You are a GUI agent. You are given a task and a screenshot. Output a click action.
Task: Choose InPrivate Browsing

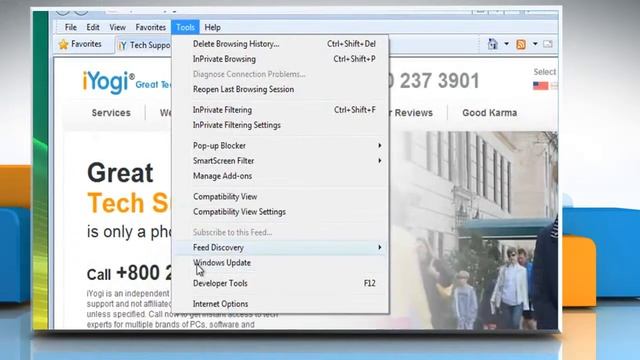281,59
